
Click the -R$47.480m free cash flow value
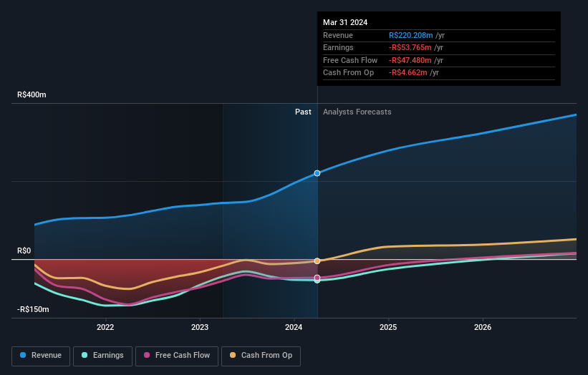(x=410, y=60)
